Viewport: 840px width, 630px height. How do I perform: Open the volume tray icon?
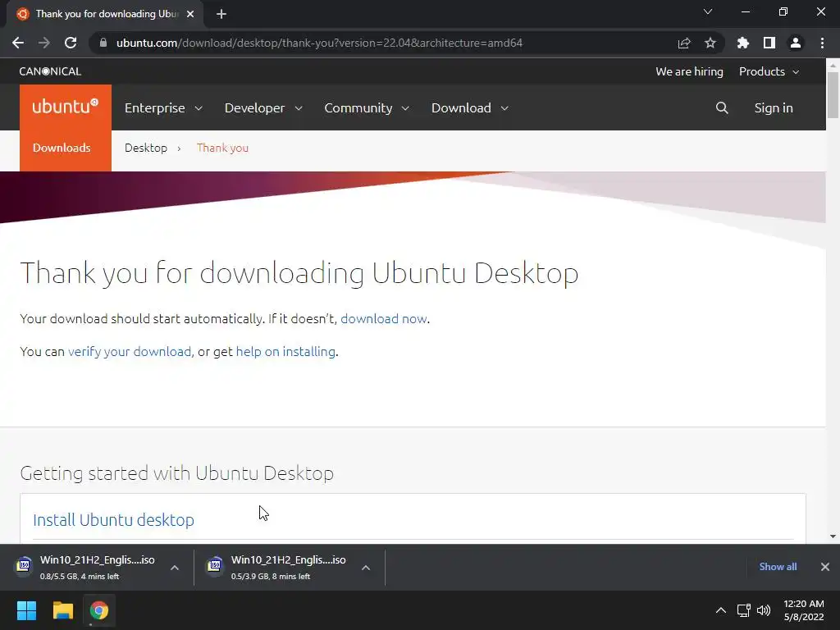pos(764,610)
